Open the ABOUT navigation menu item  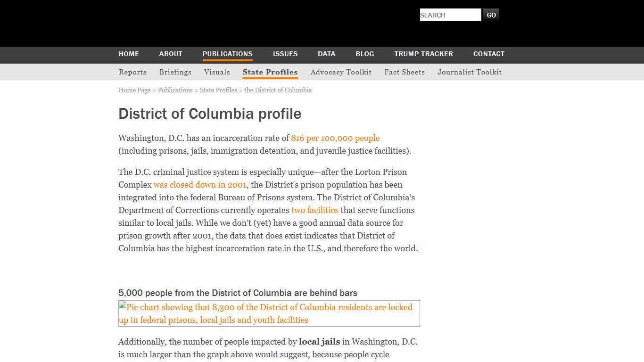pyautogui.click(x=171, y=54)
